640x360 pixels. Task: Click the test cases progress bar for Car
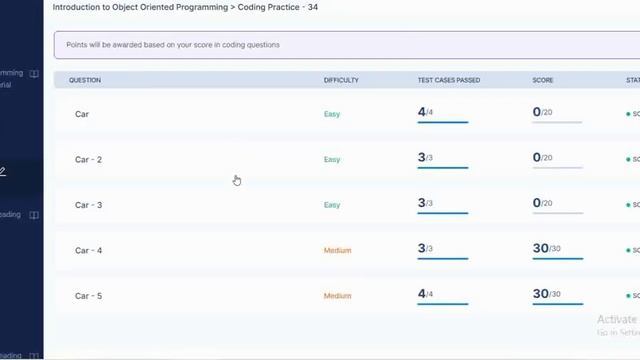pyautogui.click(x=443, y=122)
